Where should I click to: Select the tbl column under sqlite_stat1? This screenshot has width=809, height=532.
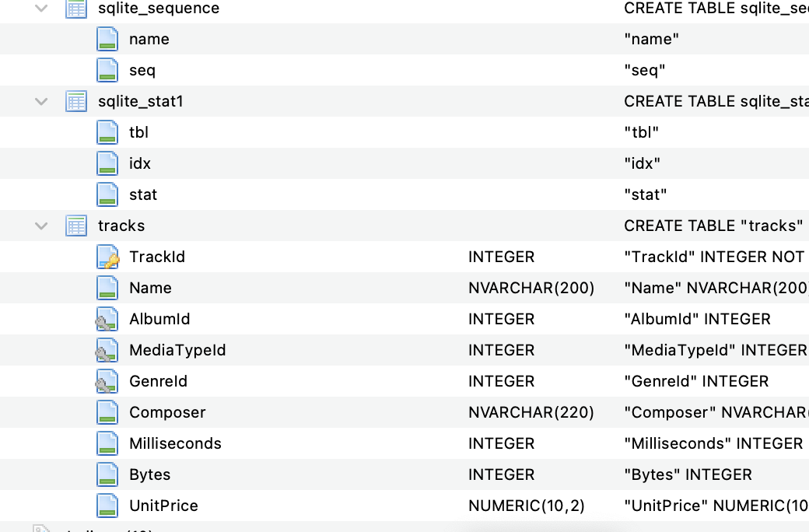(139, 132)
